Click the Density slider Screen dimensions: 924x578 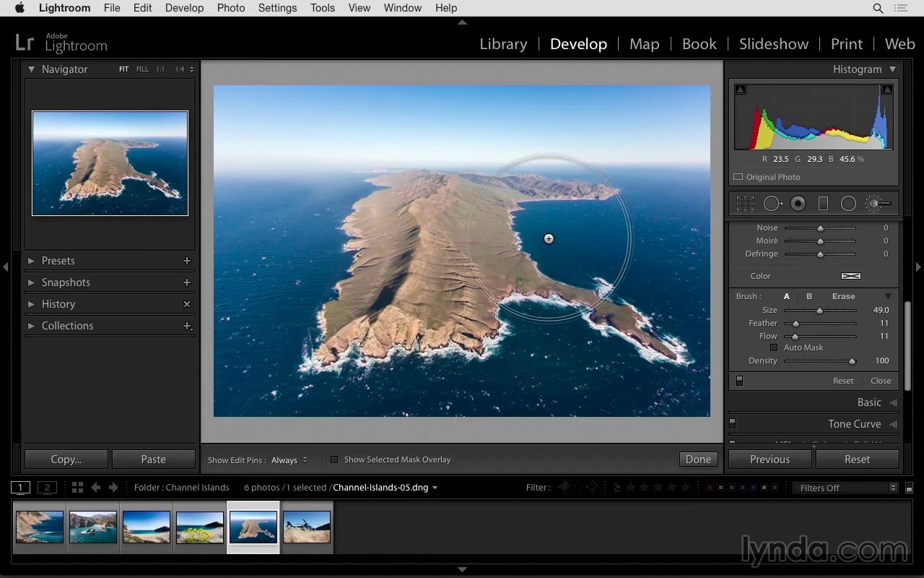[820, 361]
